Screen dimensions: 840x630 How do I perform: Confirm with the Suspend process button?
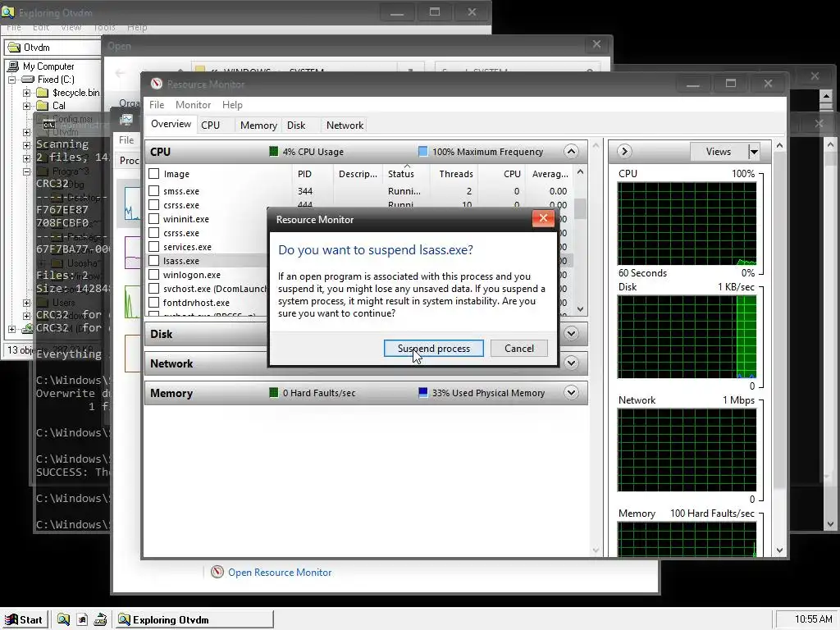coord(433,348)
